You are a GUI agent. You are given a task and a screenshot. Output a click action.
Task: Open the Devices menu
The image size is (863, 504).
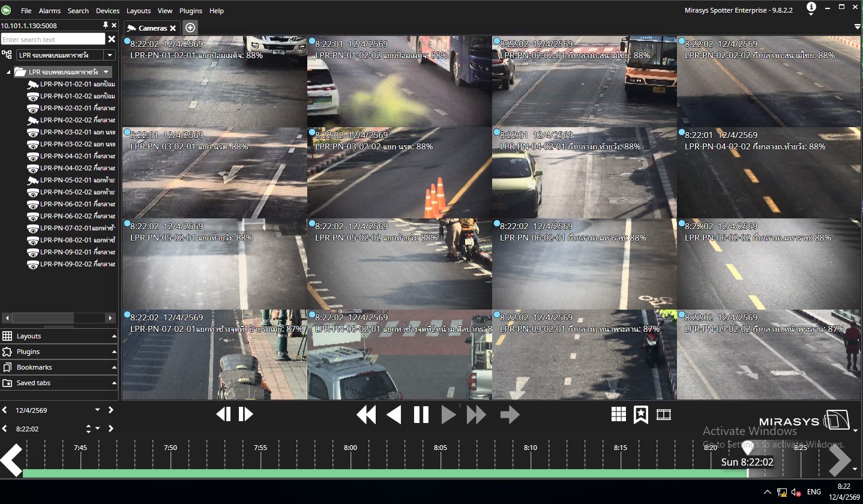pos(108,11)
